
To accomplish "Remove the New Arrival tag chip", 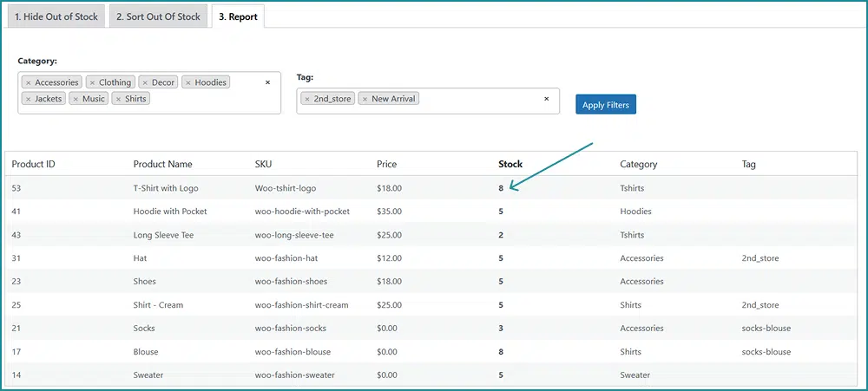I will pos(365,99).
